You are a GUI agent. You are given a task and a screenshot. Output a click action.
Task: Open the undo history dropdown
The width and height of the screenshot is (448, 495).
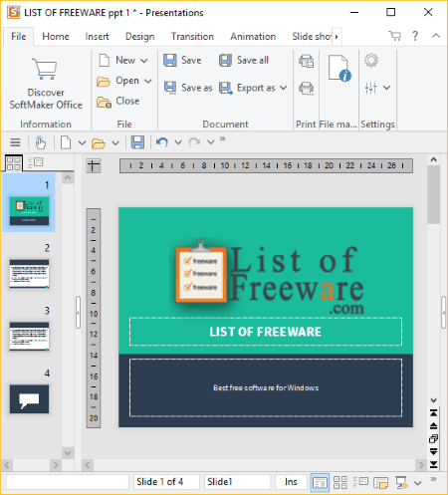click(x=178, y=142)
